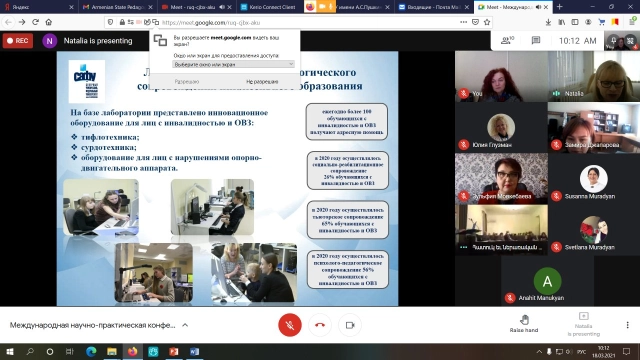640x360 pixels.
Task: Open PowerPoint from the Windows taskbar
Action: tap(174, 351)
